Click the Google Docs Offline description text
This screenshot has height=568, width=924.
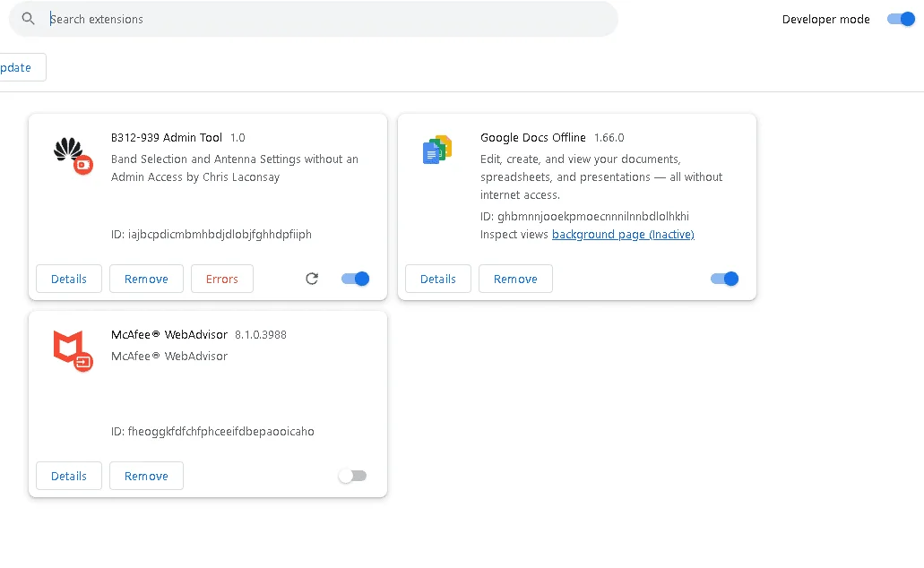coord(601,176)
